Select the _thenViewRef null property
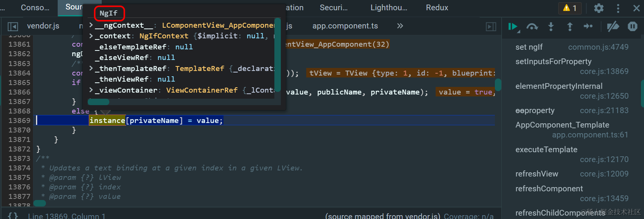Image resolution: width=644 pixels, height=219 pixels. pyautogui.click(x=135, y=79)
